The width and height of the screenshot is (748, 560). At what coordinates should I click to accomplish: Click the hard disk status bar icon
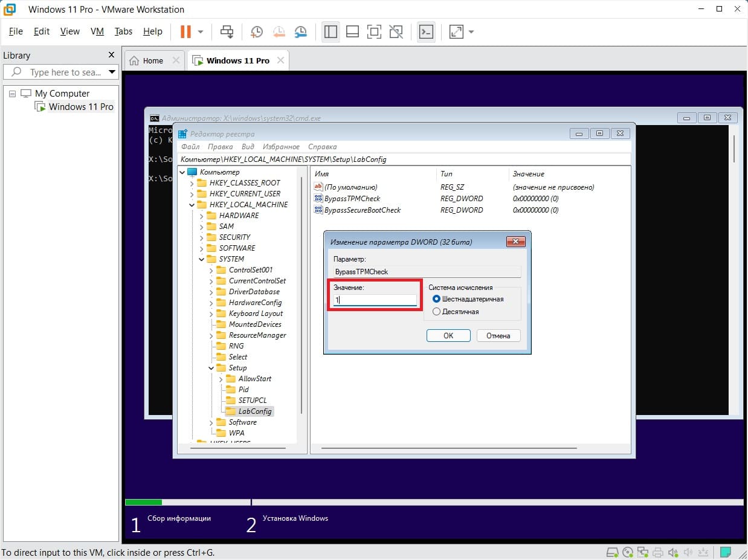[x=612, y=552]
